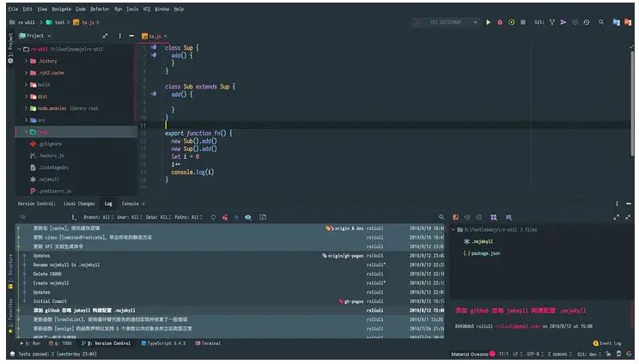
Task: Open the File menu
Action: pos(13,9)
